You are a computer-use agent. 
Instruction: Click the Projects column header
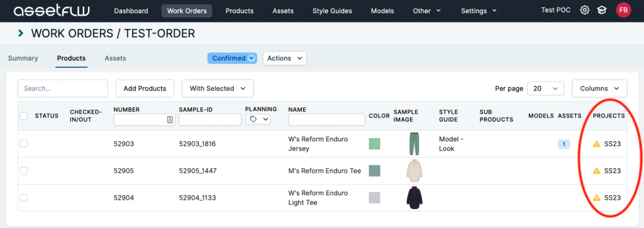[609, 116]
